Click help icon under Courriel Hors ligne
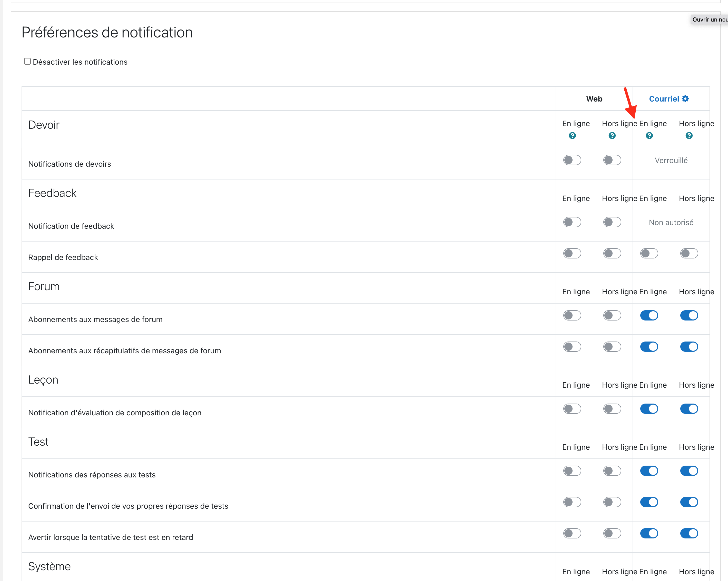This screenshot has width=728, height=581. click(689, 136)
